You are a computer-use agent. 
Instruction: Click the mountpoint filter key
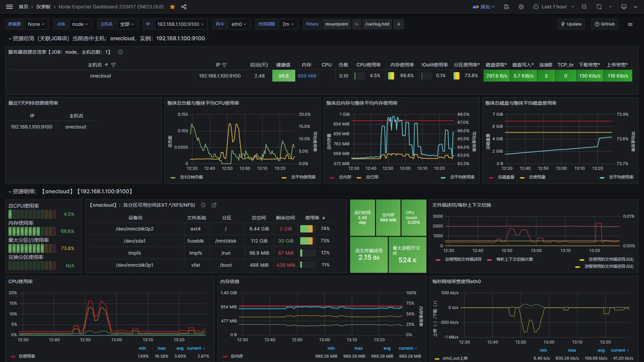[336, 24]
